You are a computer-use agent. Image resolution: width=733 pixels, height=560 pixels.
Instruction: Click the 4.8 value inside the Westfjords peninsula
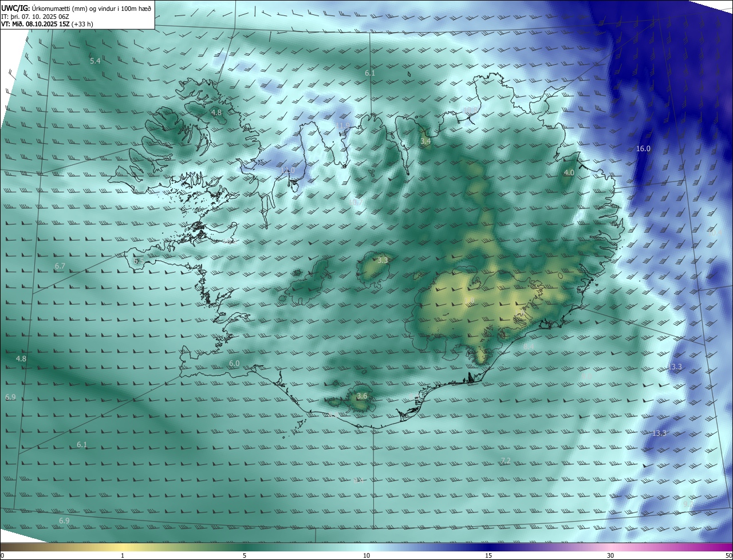tap(216, 113)
